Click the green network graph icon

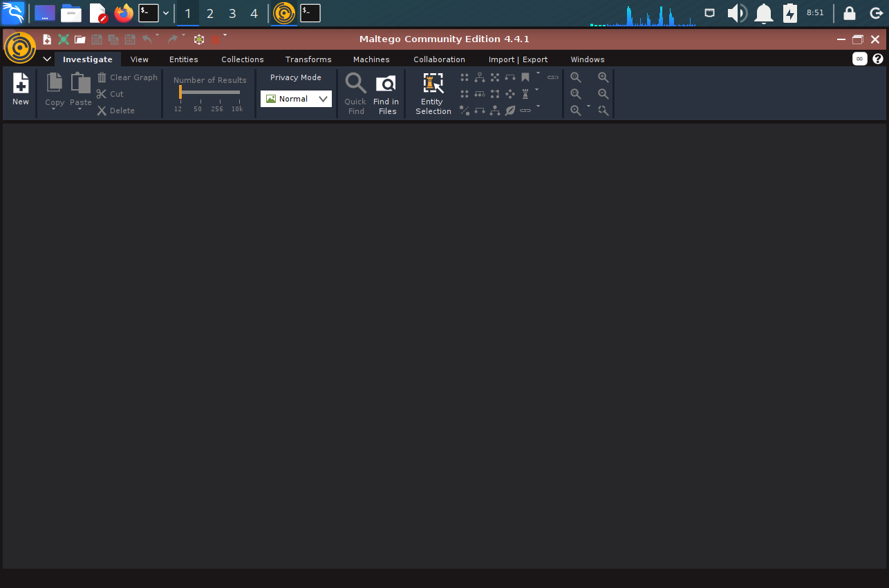64,39
